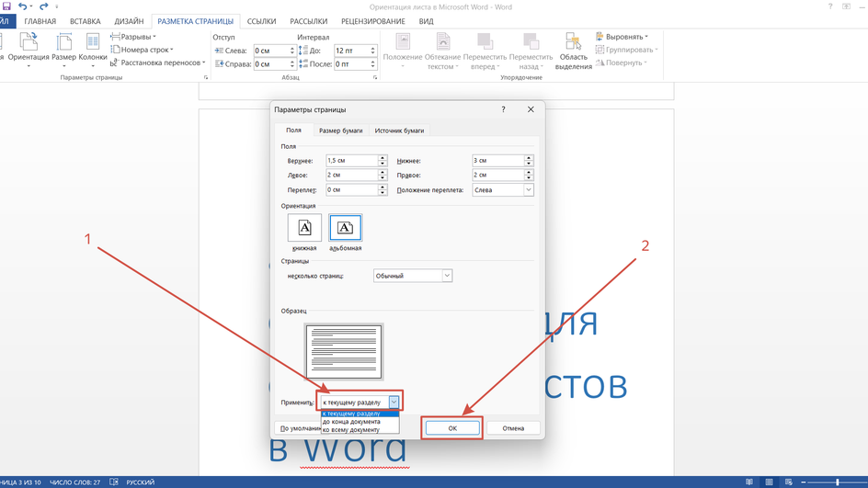Viewport: 868px width, 488px height.
Task: Switch to the РАССЫЛКИ ribbon tab
Action: pyautogui.click(x=308, y=21)
